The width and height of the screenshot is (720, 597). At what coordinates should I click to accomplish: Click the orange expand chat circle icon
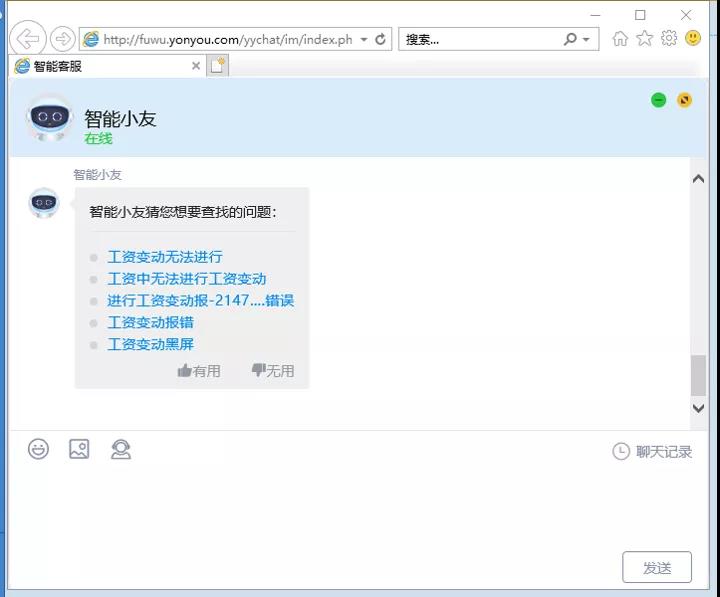click(x=684, y=100)
